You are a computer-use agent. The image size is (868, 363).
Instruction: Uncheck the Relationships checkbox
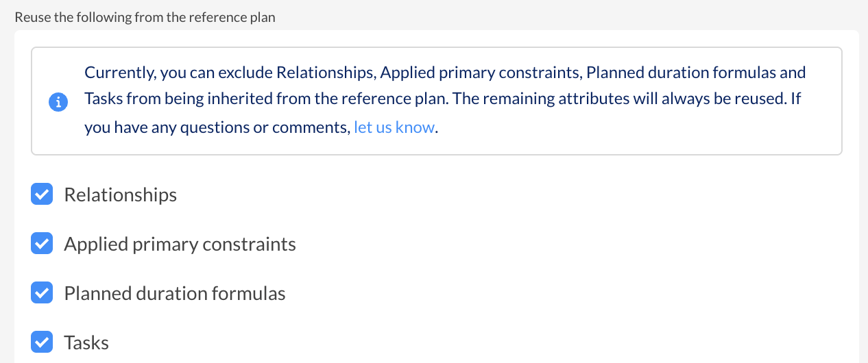point(42,195)
